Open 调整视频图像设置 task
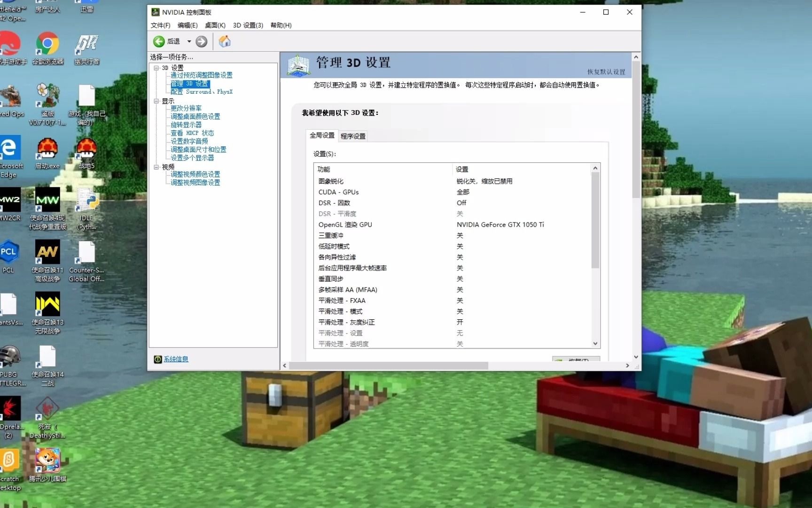This screenshot has height=508, width=812. point(195,183)
